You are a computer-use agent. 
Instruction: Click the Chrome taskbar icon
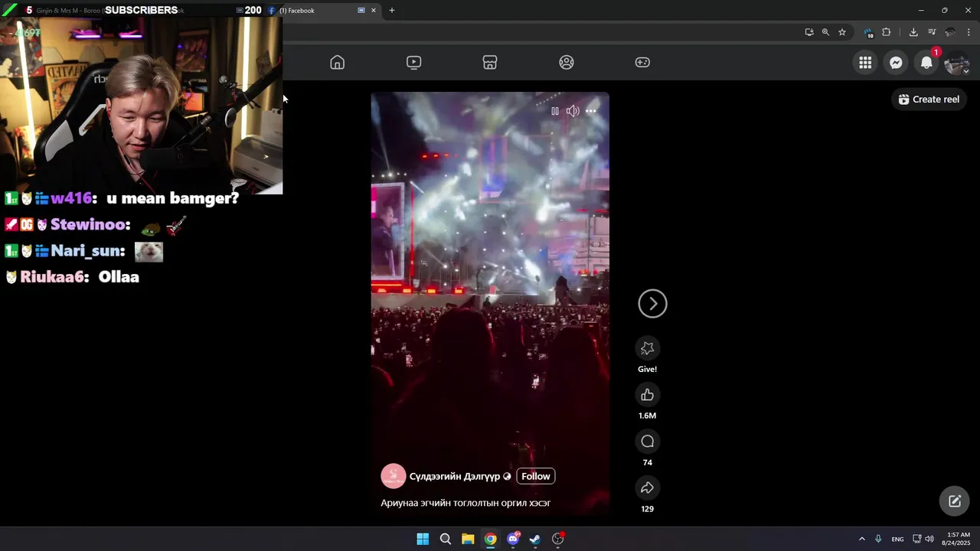tap(490, 539)
